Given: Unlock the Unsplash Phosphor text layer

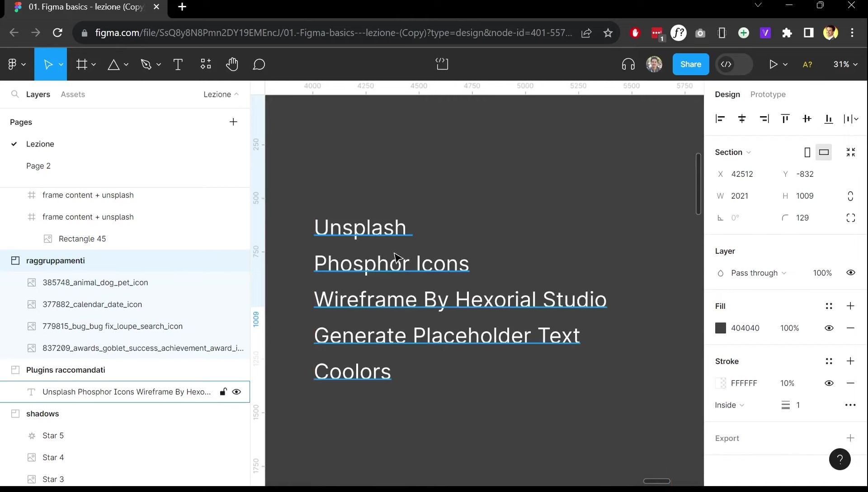Looking at the screenshot, I should [x=223, y=392].
